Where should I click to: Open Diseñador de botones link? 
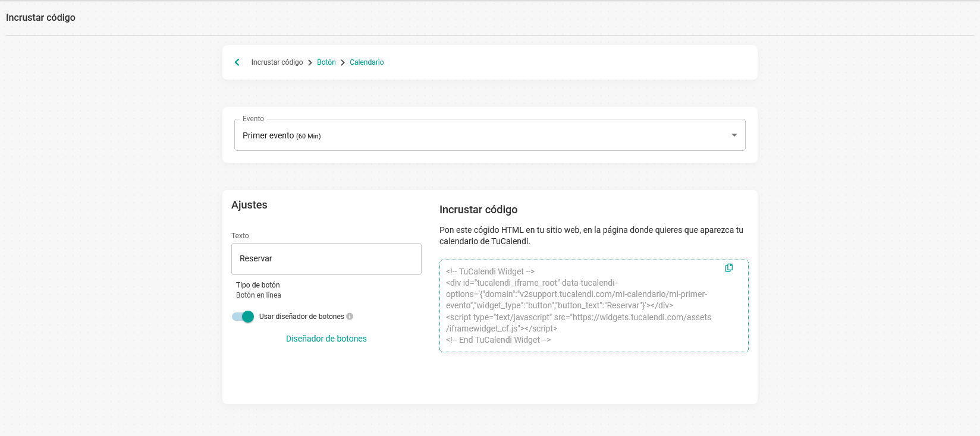[x=326, y=339]
